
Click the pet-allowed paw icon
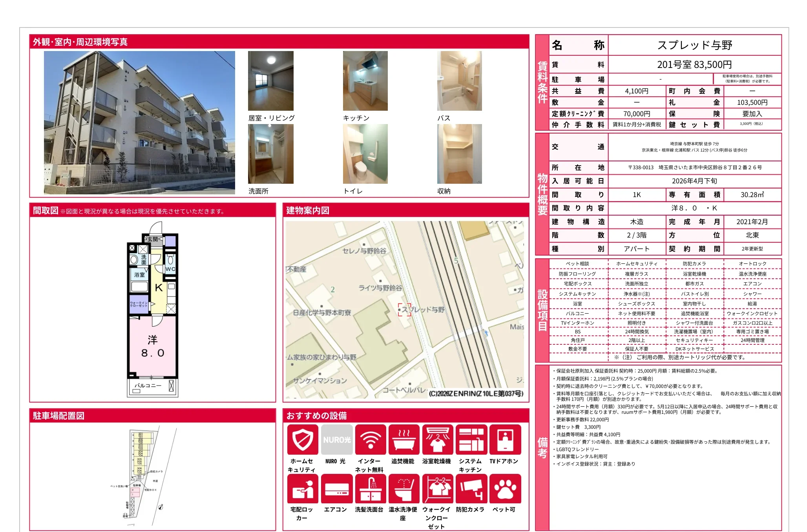[x=505, y=489]
